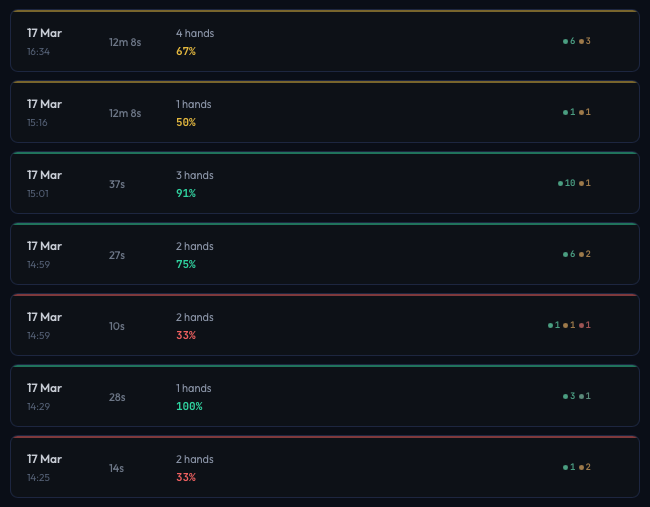This screenshot has height=507, width=650.
Task: Click the 15:16 timestamp
Action: (37, 123)
